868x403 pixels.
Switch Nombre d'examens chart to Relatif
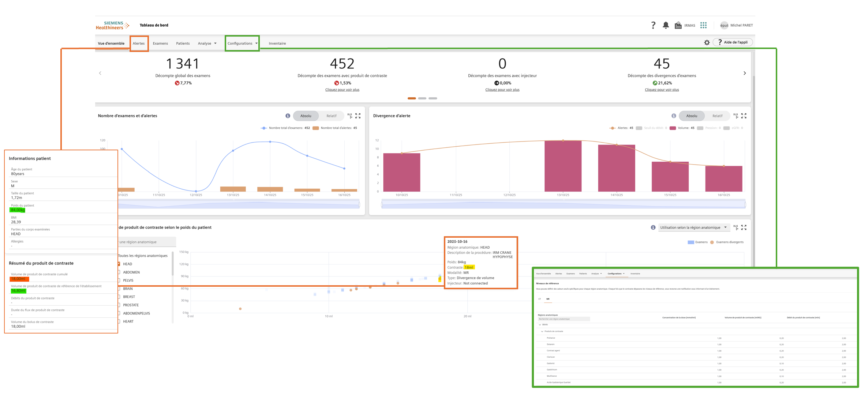(331, 116)
